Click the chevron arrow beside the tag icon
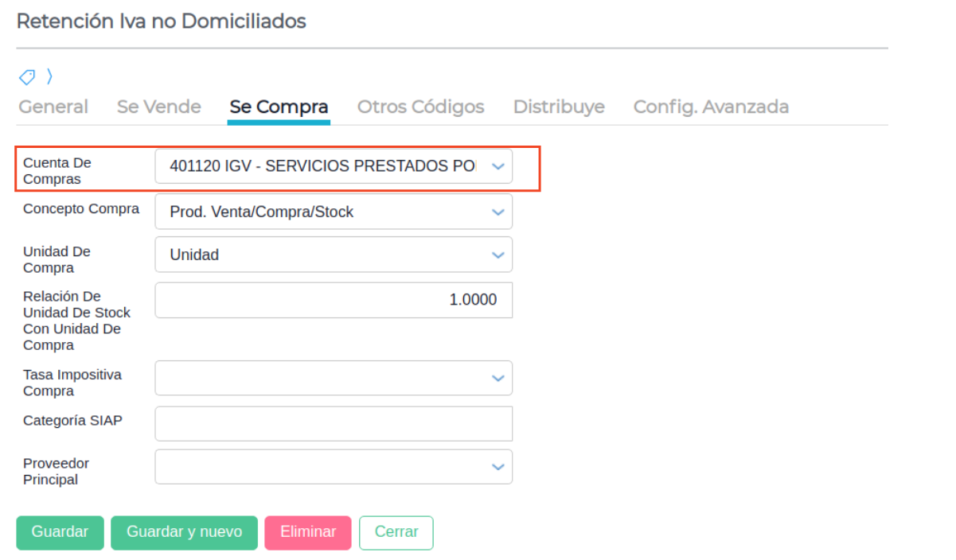 [x=49, y=76]
